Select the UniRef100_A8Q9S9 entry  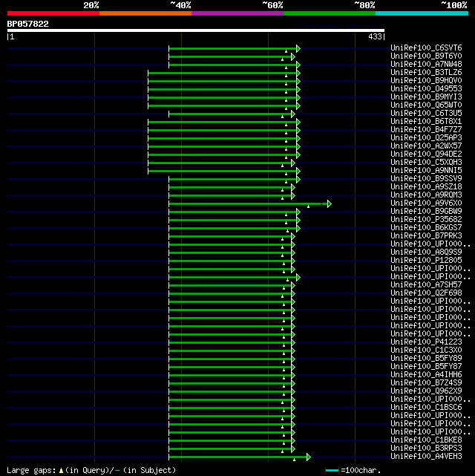426,252
